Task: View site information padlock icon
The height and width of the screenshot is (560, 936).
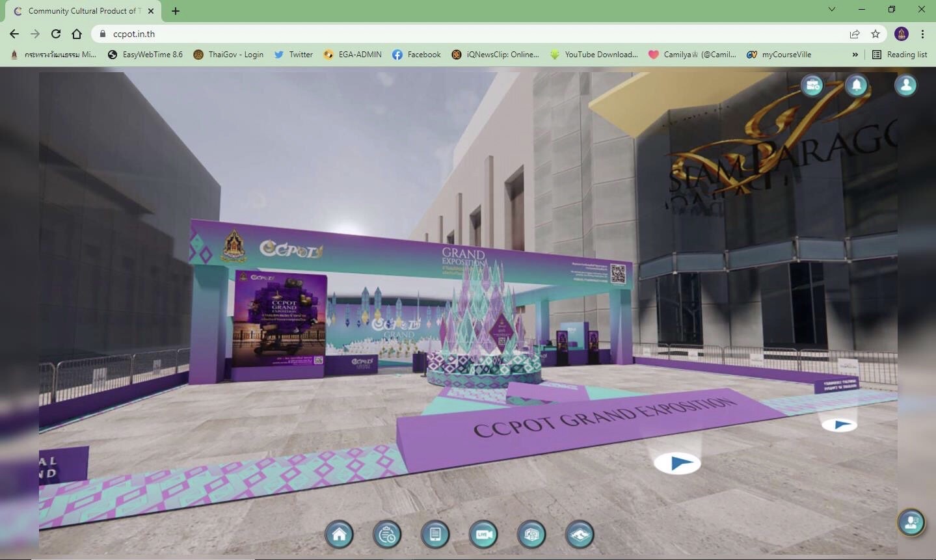Action: pyautogui.click(x=103, y=34)
